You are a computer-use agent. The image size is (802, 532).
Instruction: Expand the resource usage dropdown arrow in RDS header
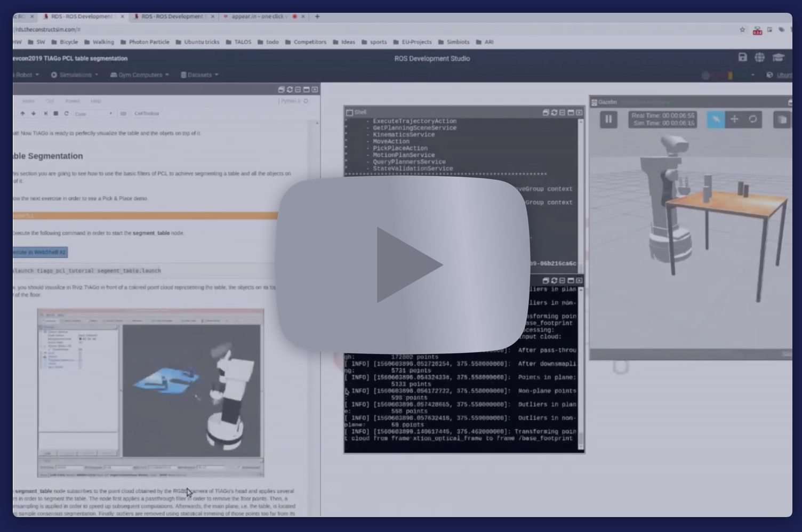coord(752,75)
